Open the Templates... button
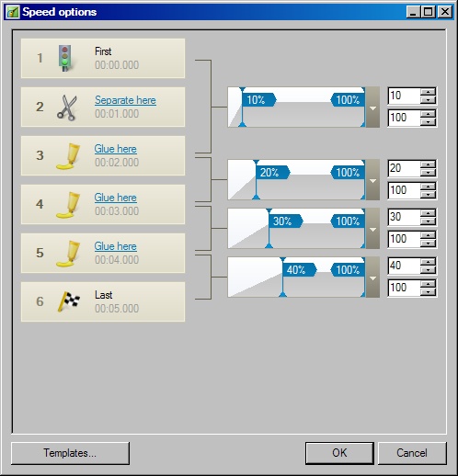Image resolution: width=458 pixels, height=476 pixels. 70,453
